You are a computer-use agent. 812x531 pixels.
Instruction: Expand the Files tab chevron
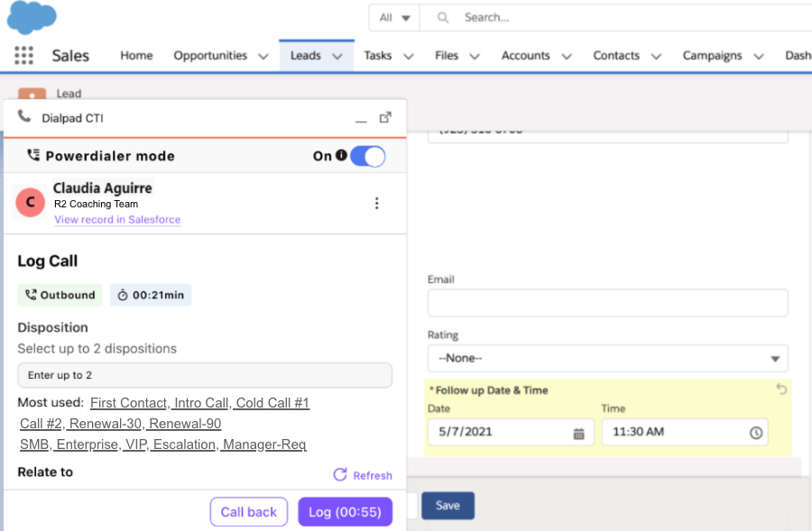coord(475,57)
